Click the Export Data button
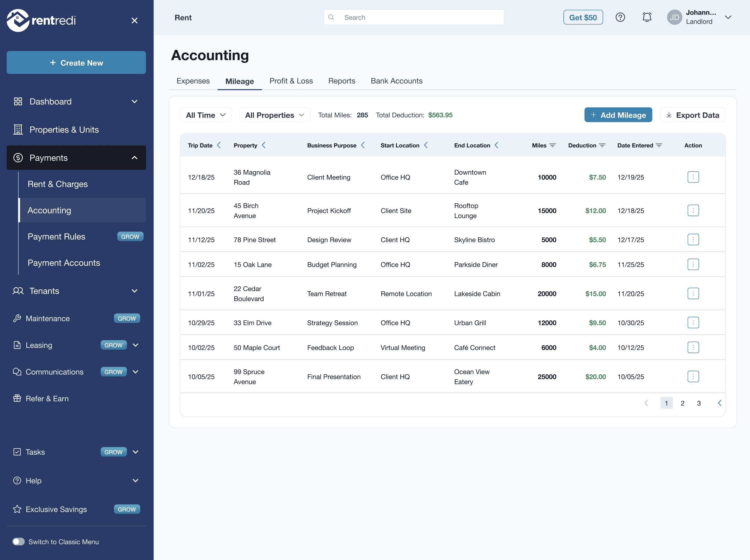 click(692, 115)
